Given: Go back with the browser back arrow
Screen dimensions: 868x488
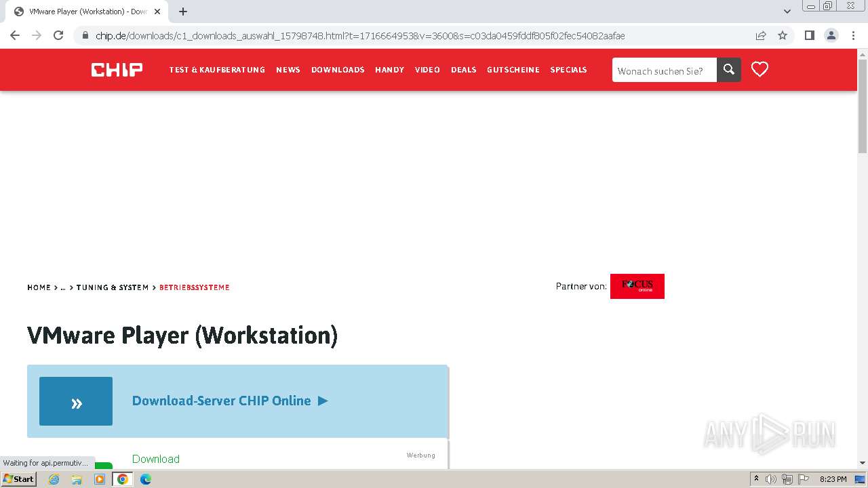Looking at the screenshot, I should (x=15, y=35).
